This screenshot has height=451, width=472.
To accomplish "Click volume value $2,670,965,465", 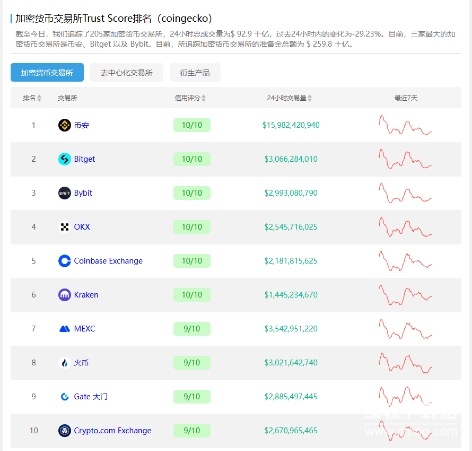I will pos(291,431).
